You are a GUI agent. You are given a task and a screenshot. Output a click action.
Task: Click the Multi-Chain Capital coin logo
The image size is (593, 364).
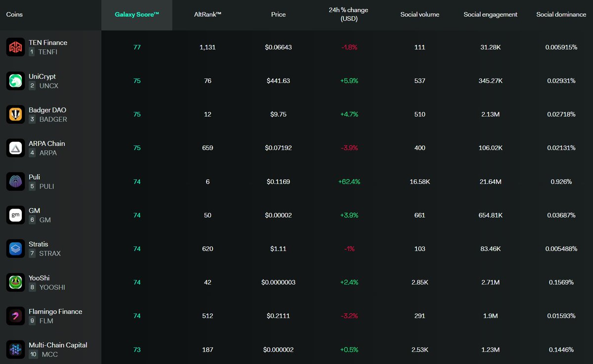tap(15, 350)
